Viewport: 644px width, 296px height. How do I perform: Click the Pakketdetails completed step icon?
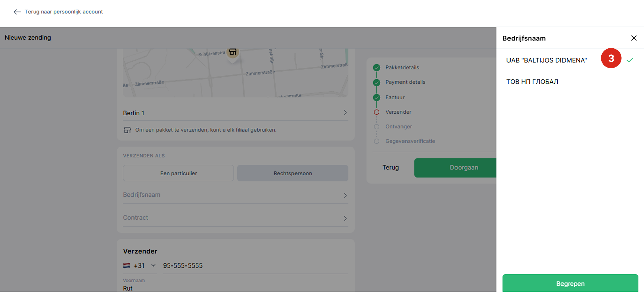(x=377, y=68)
